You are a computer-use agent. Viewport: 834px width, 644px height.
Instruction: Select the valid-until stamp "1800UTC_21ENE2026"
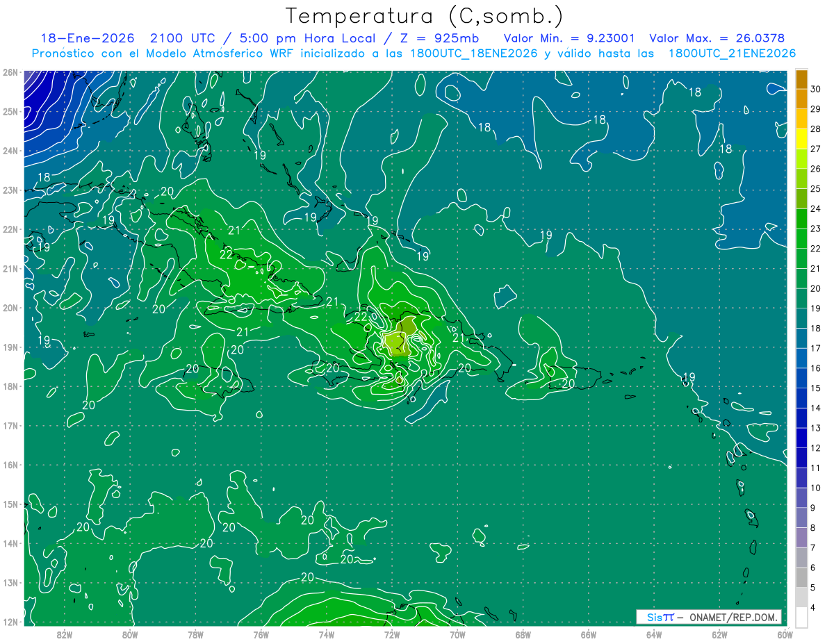tap(731, 53)
